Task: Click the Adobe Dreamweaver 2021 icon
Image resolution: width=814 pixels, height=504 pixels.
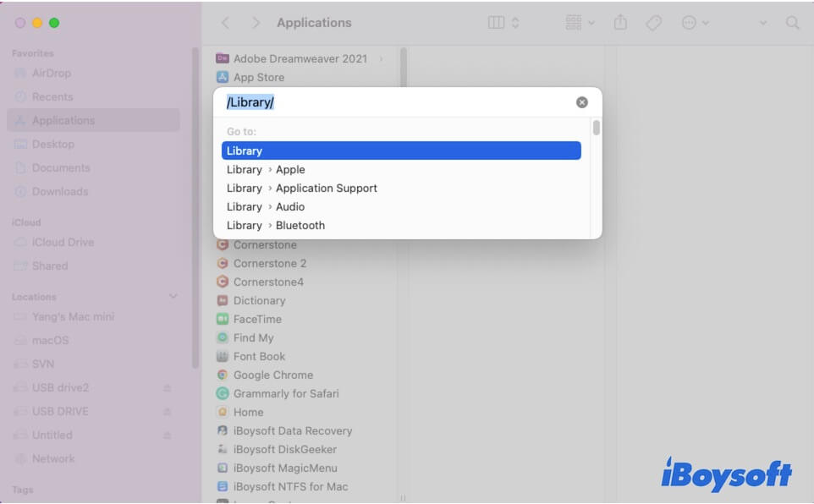Action: [x=223, y=58]
